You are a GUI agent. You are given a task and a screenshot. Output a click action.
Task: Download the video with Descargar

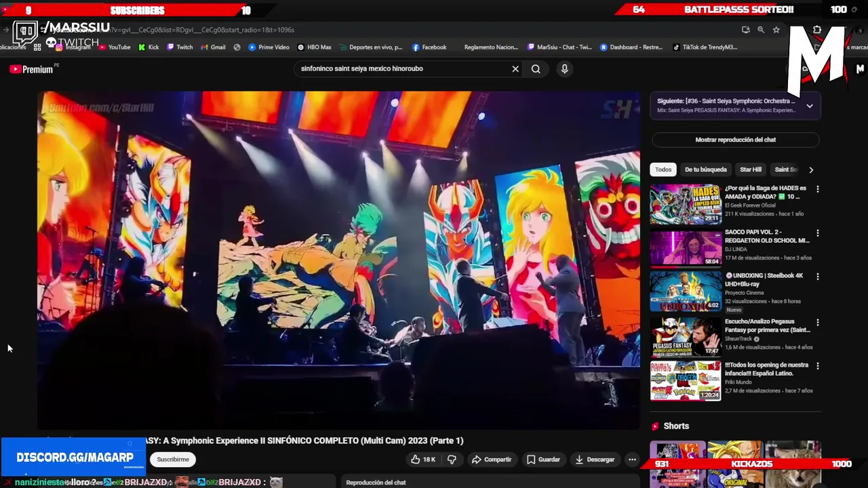pyautogui.click(x=594, y=460)
